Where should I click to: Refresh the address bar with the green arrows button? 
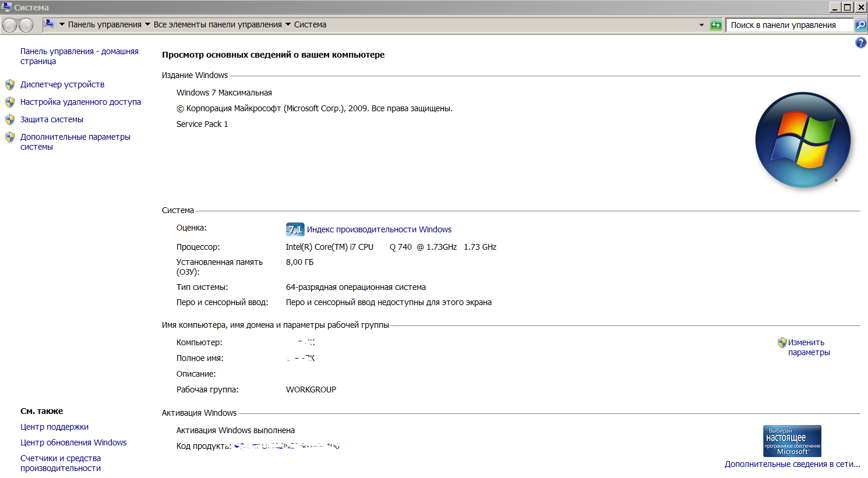click(716, 25)
